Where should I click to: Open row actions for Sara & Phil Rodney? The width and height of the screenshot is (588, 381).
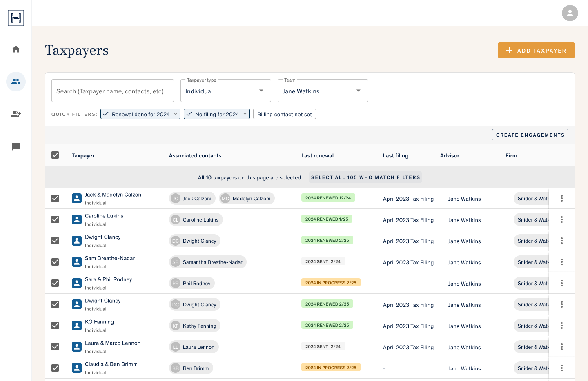click(562, 283)
